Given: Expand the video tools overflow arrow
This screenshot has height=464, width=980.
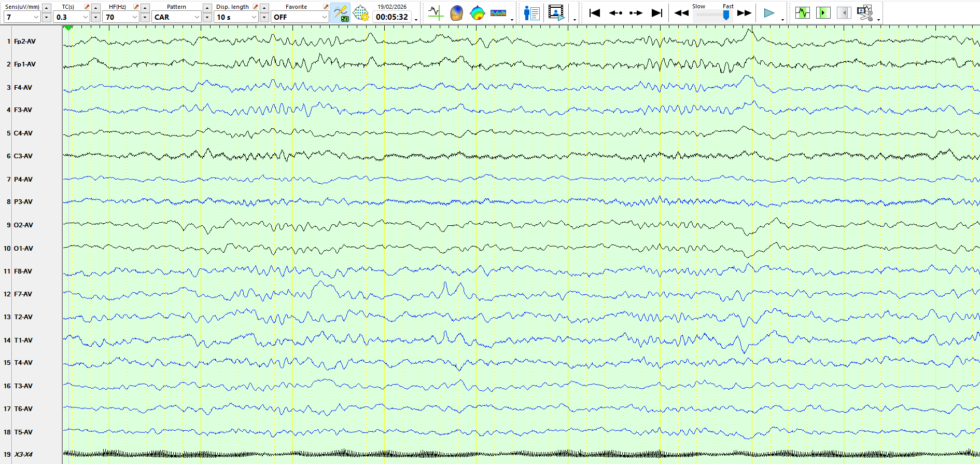Looking at the screenshot, I should coord(575,20).
